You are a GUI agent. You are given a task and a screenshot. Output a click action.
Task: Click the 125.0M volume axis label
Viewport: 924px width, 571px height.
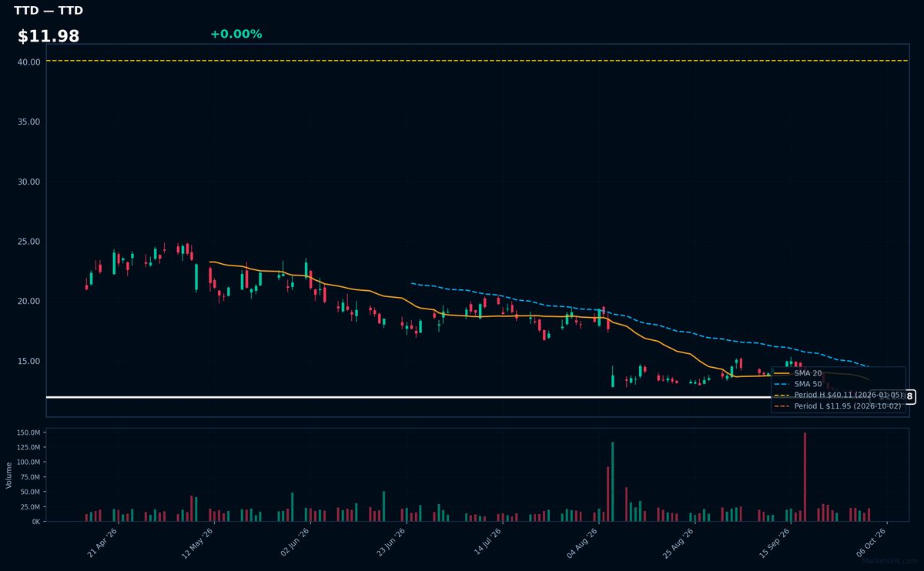tap(28, 448)
